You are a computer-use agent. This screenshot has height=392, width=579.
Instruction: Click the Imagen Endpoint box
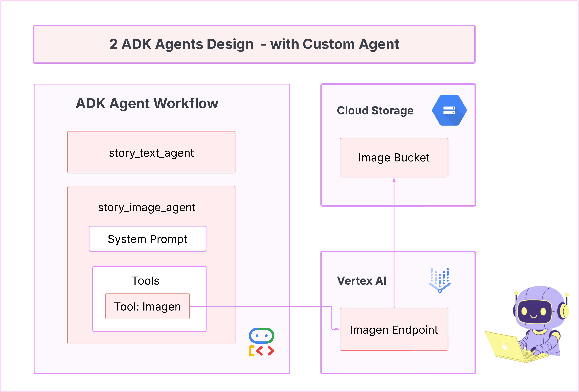[394, 329]
